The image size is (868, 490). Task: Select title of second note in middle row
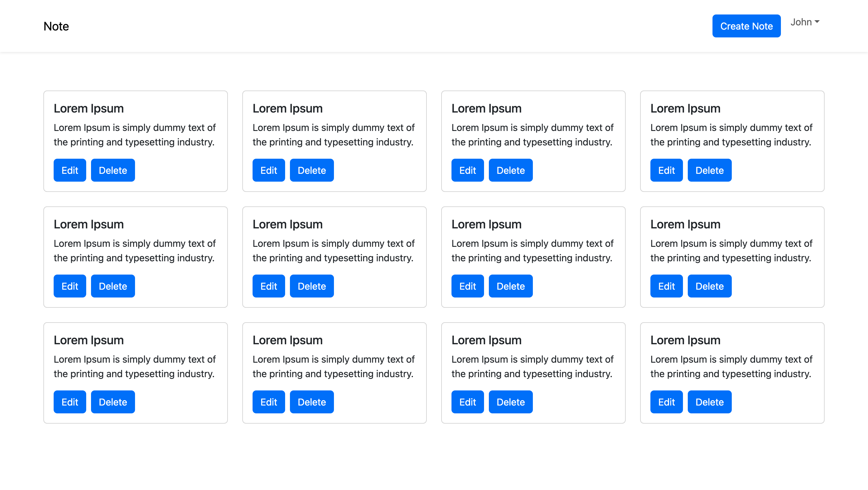288,224
